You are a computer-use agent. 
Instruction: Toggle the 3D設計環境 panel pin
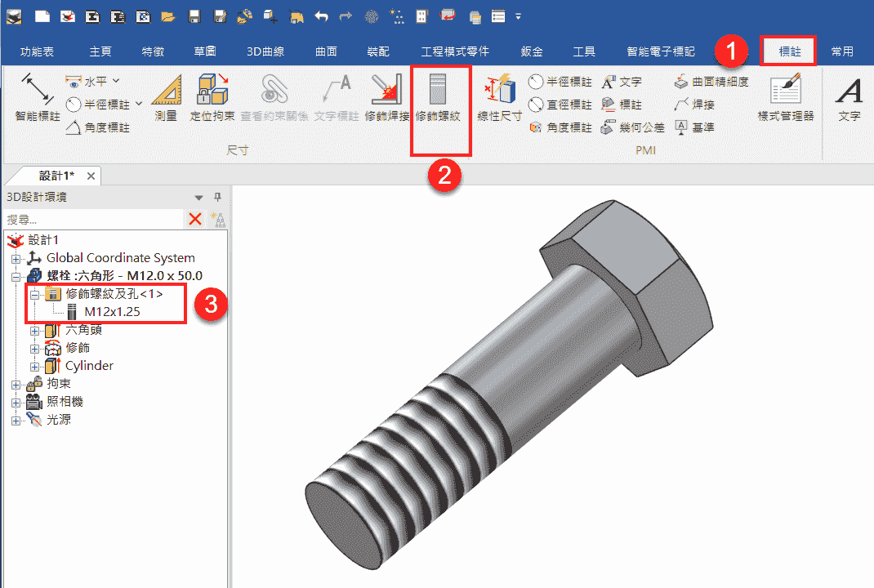point(217,197)
